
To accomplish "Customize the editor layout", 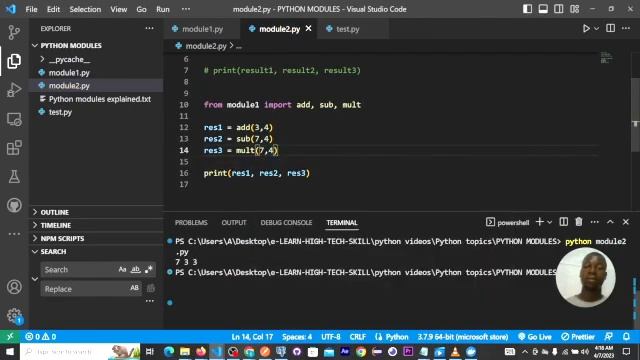I will 574,9.
